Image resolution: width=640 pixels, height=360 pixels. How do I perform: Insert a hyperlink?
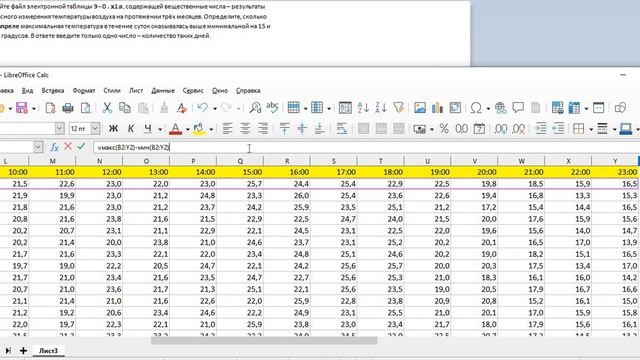(x=500, y=108)
